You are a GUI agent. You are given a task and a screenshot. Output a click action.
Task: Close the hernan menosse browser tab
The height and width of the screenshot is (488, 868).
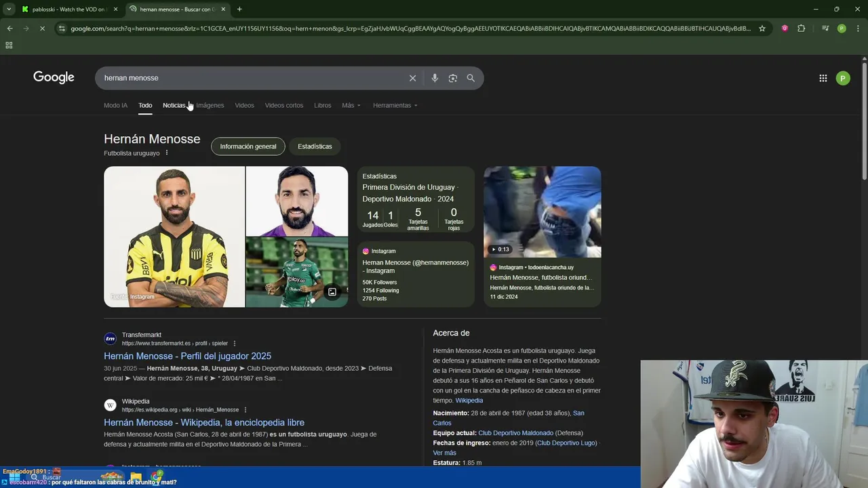(223, 9)
